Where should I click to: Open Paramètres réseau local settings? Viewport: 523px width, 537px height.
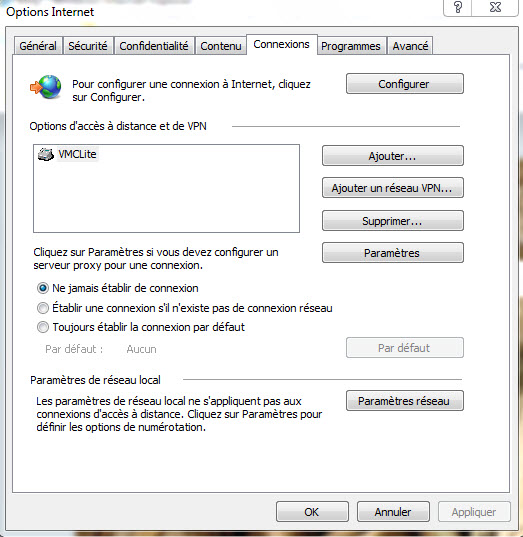(x=404, y=401)
